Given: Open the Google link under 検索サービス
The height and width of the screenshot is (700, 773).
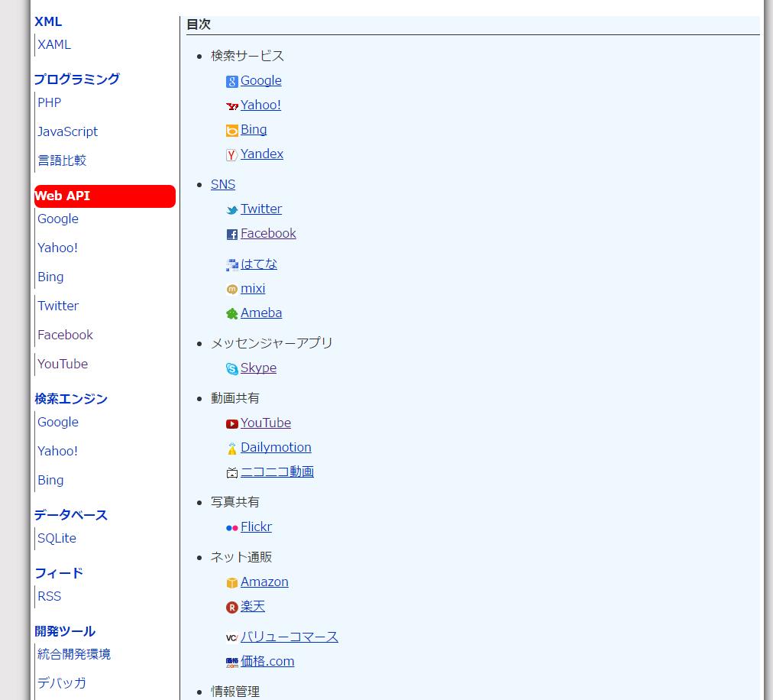Looking at the screenshot, I should pos(260,80).
